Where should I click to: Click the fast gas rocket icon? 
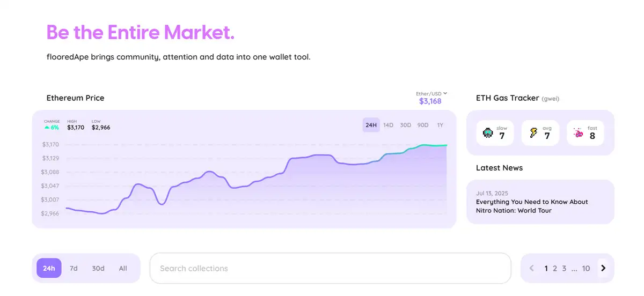click(x=579, y=133)
